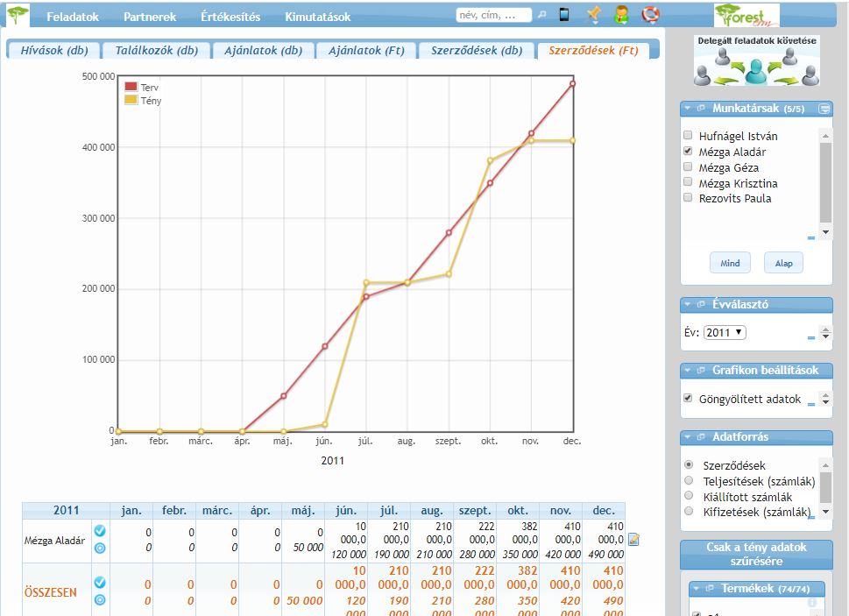Screen dimensions: 849x616
Task: Toggle the Göngyölített adatok checkbox
Action: (688, 399)
